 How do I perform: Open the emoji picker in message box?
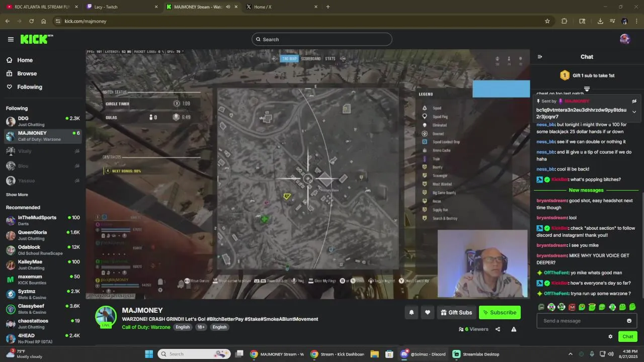(629, 321)
